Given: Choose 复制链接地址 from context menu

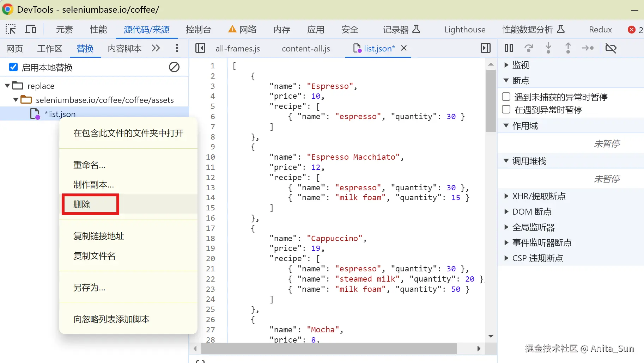Looking at the screenshot, I should click(128, 236).
